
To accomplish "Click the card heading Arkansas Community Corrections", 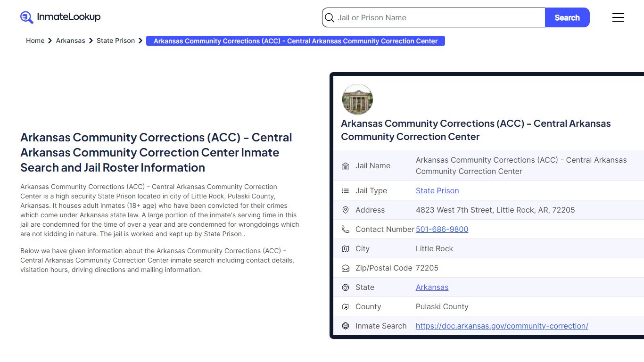I will coord(476,130).
